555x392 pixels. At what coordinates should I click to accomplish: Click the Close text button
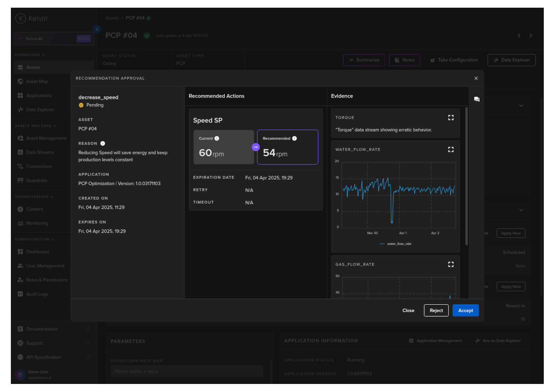click(408, 310)
